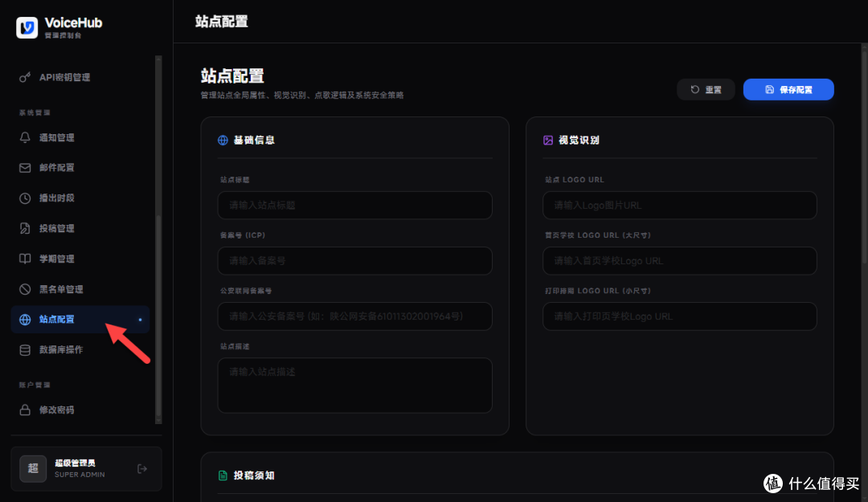Open the API密钥管理 menu item
Image resolution: width=868 pixels, height=502 pixels.
[80, 77]
